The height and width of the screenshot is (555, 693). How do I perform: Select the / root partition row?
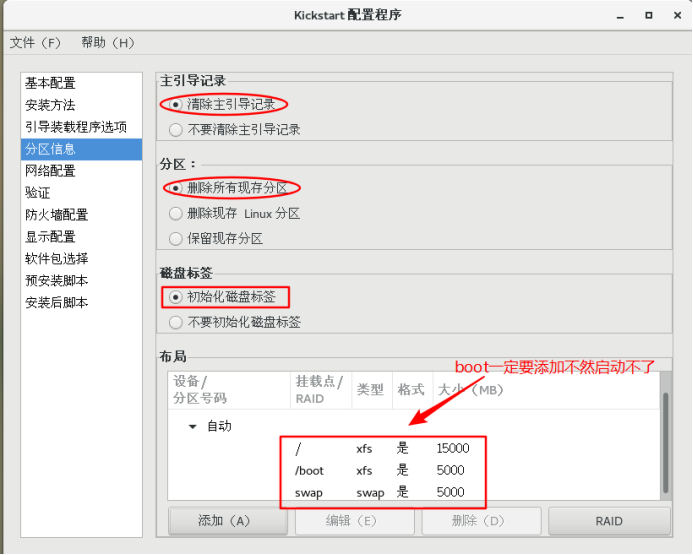(x=414, y=449)
